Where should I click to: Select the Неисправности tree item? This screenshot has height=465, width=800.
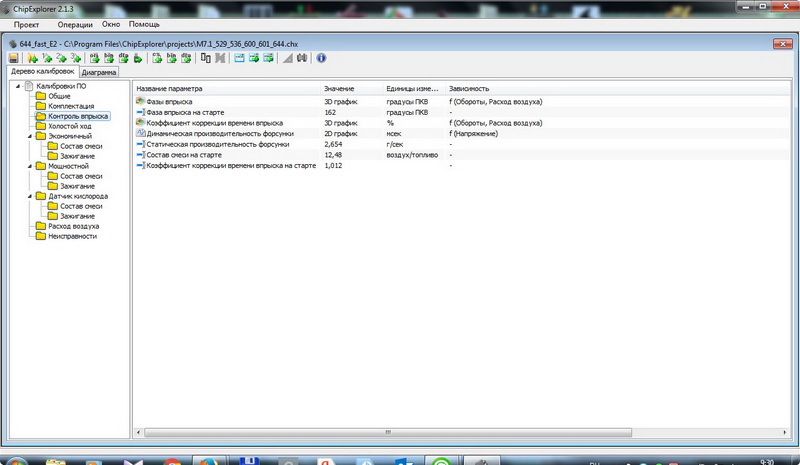pos(72,236)
